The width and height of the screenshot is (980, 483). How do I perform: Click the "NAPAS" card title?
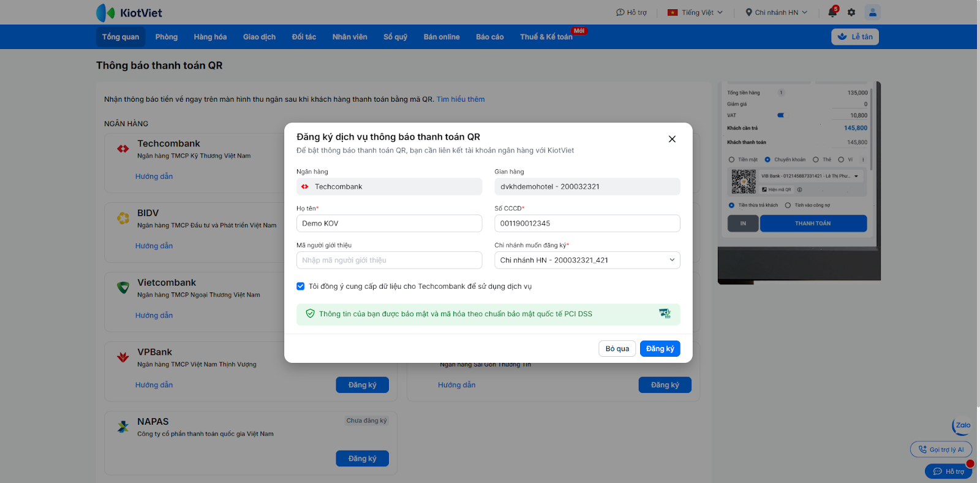click(x=153, y=422)
